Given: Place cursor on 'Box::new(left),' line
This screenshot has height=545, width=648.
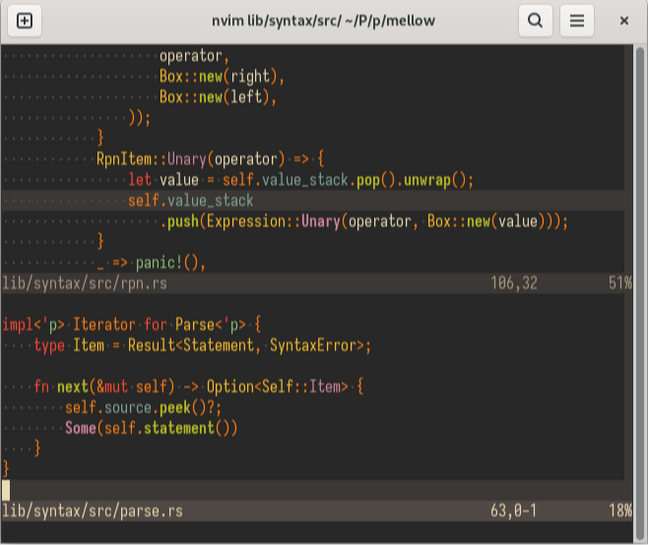Looking at the screenshot, I should pos(218,97).
